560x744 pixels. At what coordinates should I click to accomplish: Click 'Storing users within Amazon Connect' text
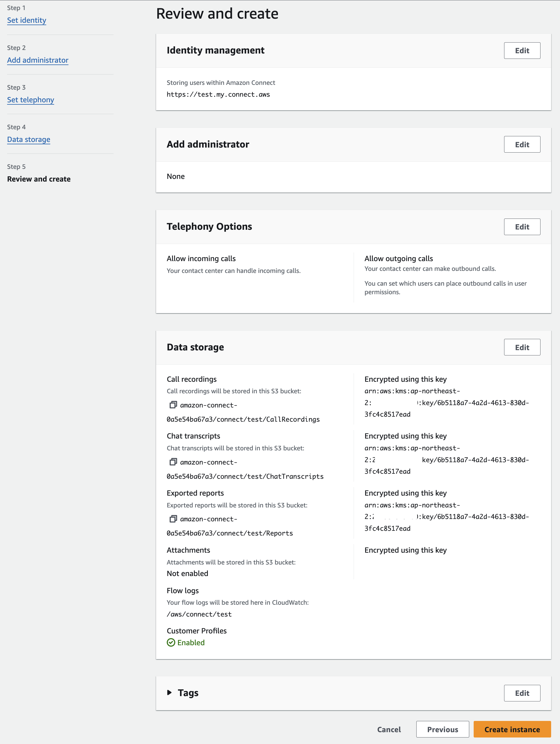pyautogui.click(x=221, y=83)
